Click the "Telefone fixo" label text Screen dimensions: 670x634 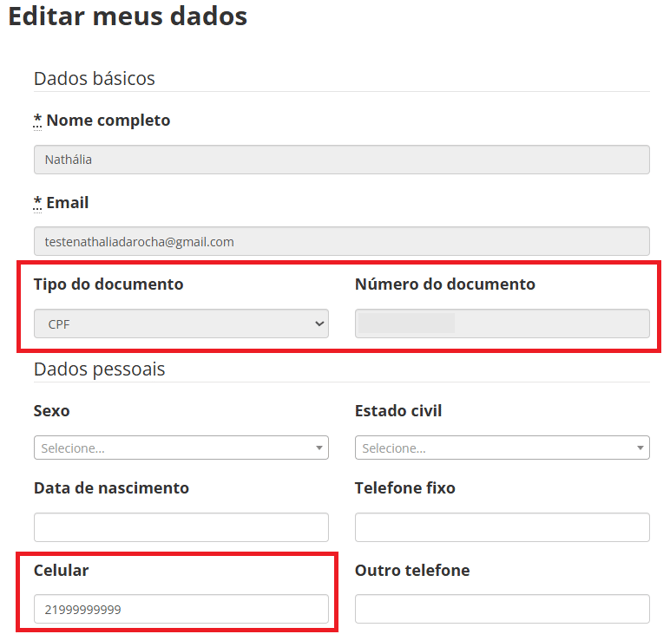tap(405, 488)
